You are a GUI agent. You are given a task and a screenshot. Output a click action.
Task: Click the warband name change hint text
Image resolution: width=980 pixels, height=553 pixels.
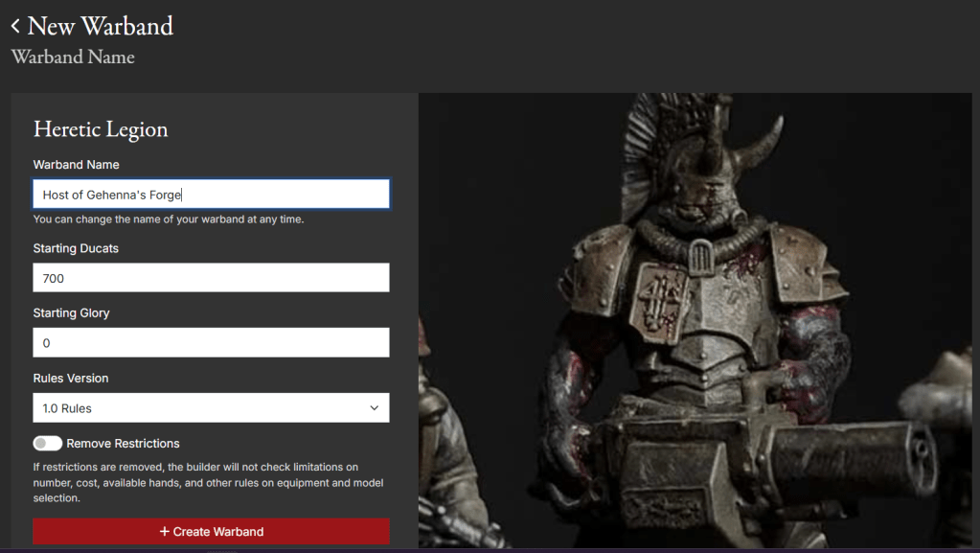(169, 219)
